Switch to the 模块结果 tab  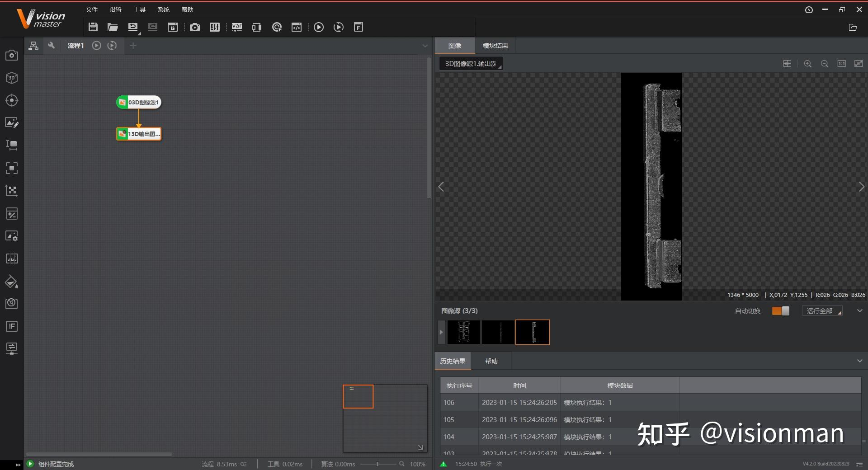[495, 45]
